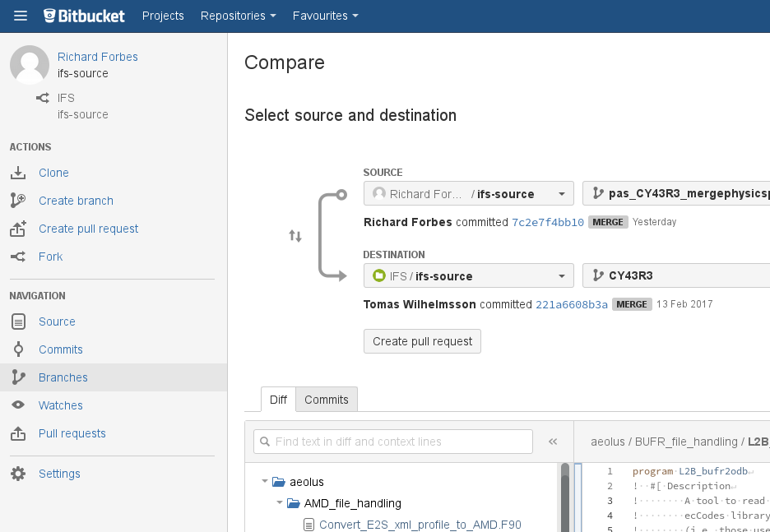
Task: Go to Watches navigation link
Action: point(61,405)
